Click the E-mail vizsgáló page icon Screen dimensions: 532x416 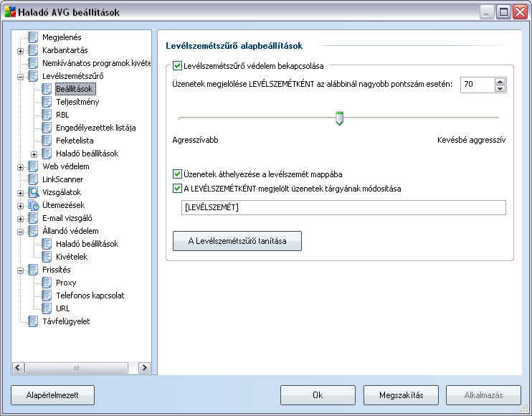pos(33,218)
